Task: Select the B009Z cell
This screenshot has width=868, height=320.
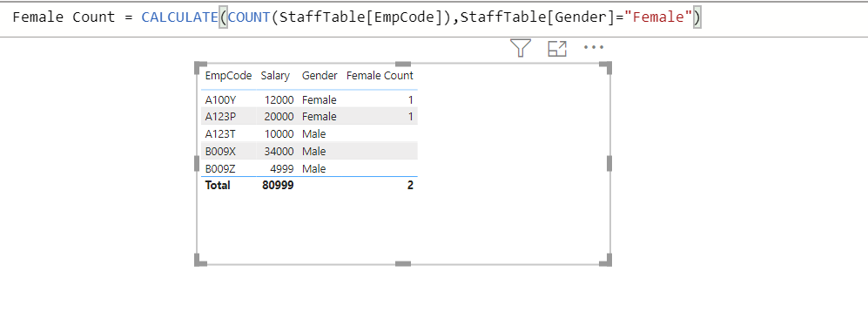Action: click(219, 168)
